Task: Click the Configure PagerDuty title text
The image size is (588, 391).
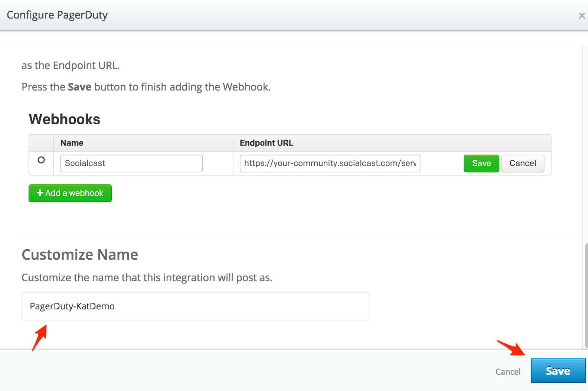Action: (x=57, y=15)
